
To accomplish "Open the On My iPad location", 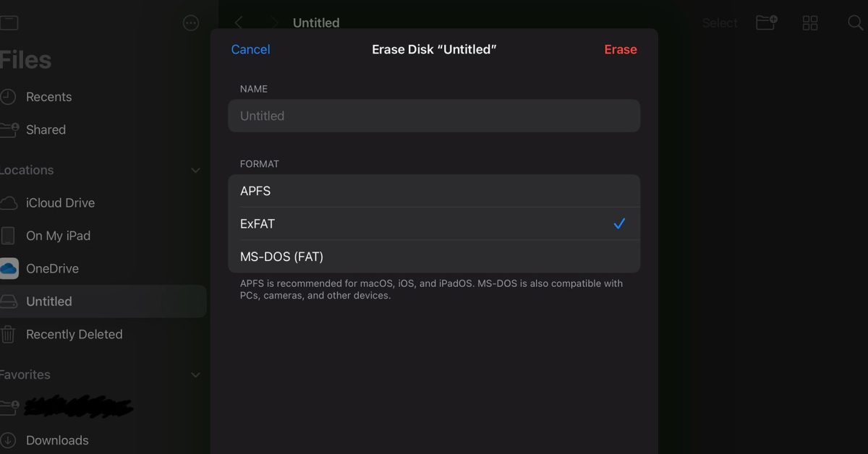I will pos(58,236).
